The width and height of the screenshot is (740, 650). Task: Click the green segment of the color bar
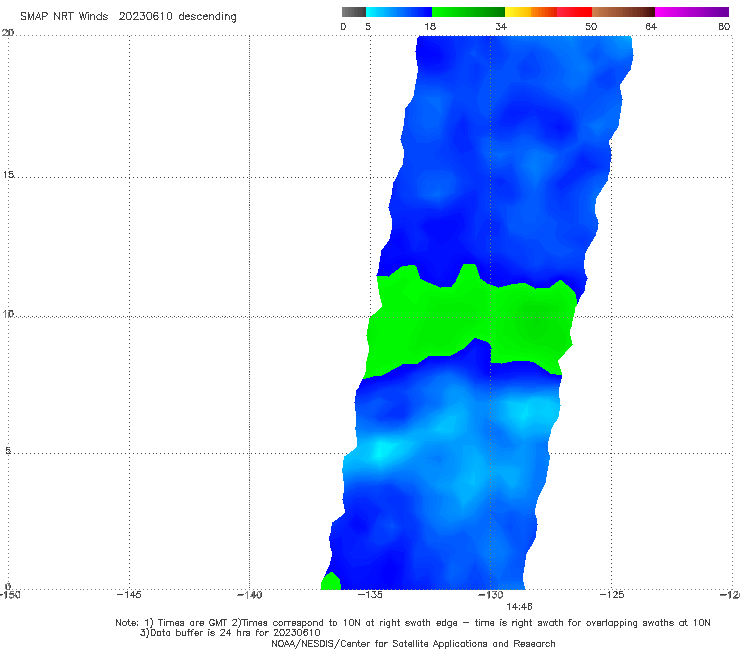pyautogui.click(x=468, y=12)
